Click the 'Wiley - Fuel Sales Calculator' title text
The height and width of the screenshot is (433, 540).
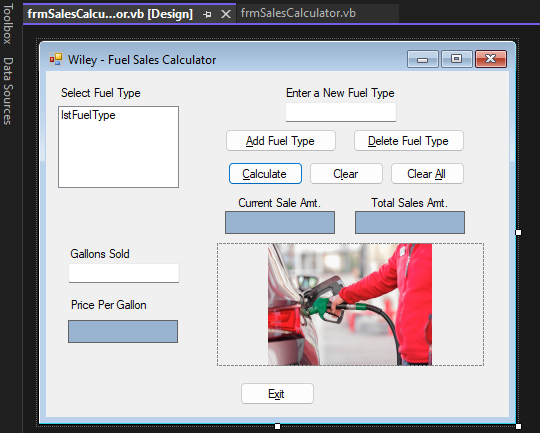[142, 60]
